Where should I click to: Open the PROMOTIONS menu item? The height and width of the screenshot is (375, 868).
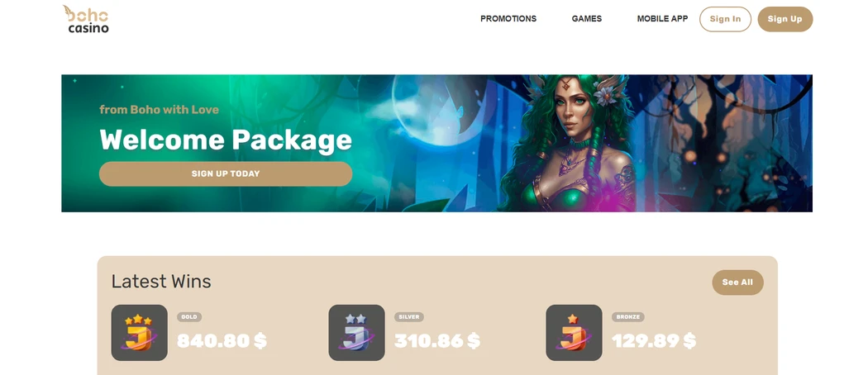coord(508,19)
